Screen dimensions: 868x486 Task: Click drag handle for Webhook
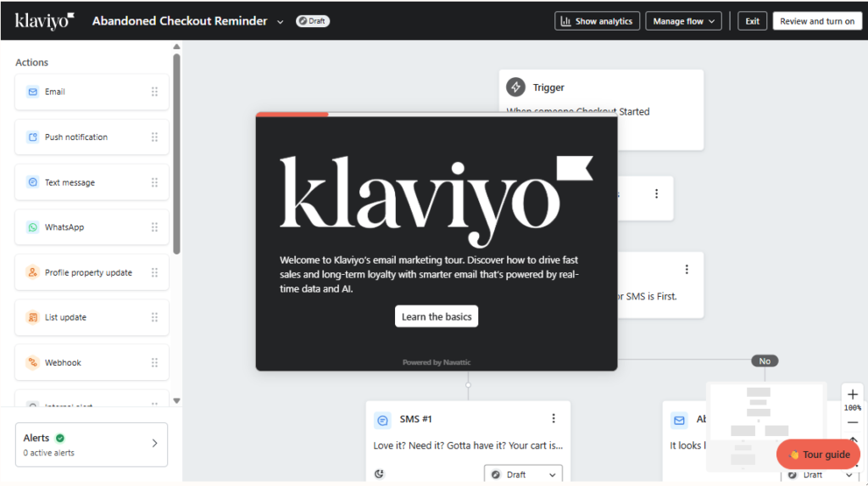point(154,362)
